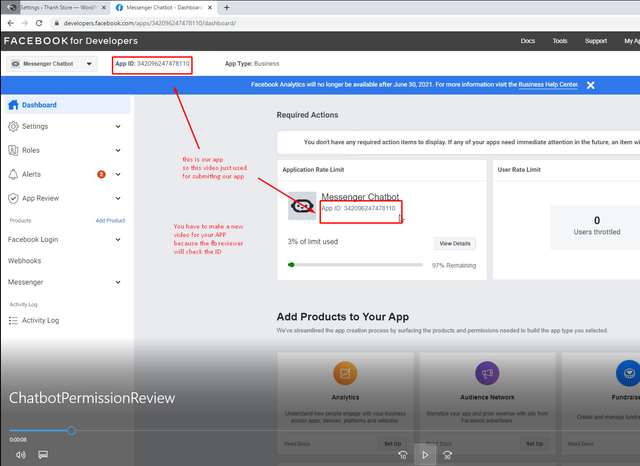This screenshot has height=466, width=640.
Task: Open Support in the top navigation
Action: [x=596, y=41]
